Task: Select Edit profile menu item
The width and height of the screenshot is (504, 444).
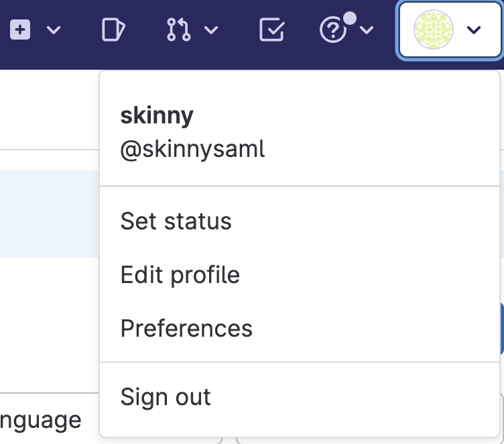Action: 180,275
